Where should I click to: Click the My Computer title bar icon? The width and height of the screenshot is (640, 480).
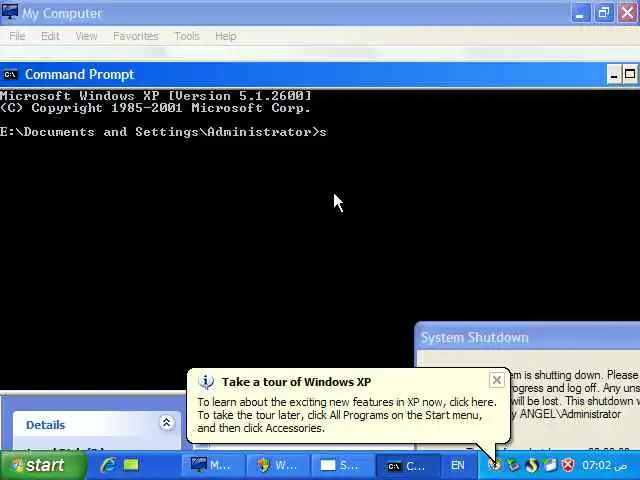(x=9, y=12)
